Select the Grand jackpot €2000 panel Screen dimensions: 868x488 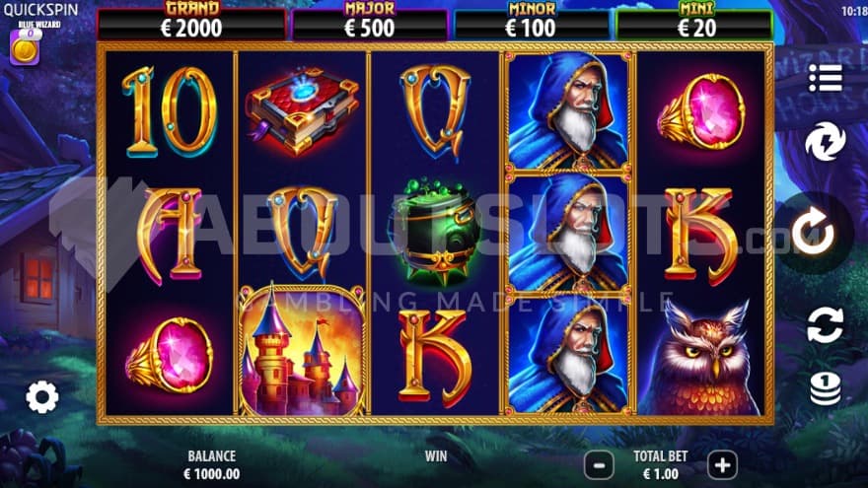(x=191, y=22)
